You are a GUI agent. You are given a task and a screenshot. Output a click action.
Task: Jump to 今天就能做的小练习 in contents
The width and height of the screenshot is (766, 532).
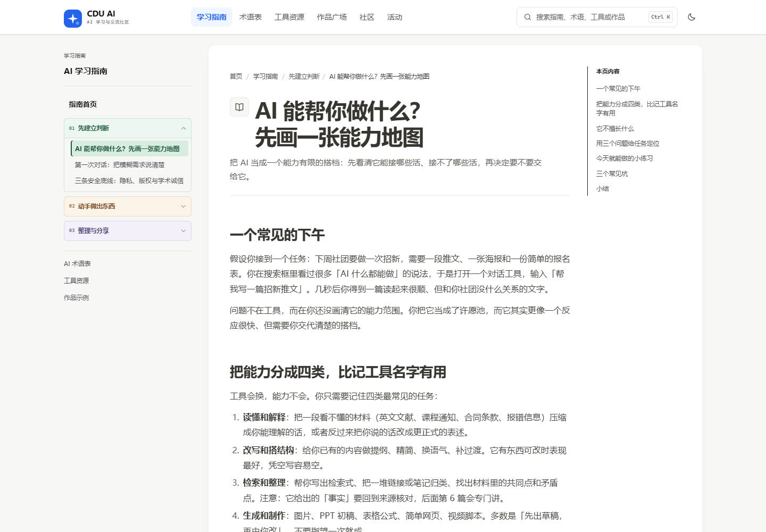click(625, 159)
